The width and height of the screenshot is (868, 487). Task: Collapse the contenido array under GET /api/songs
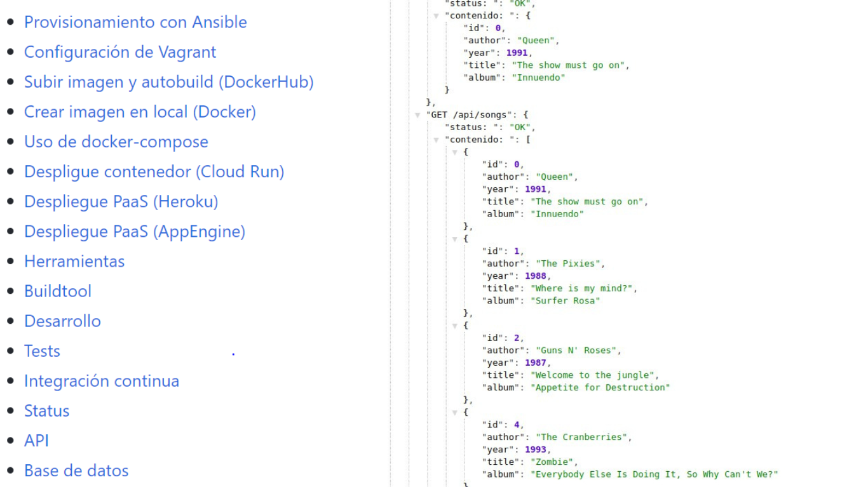click(x=437, y=140)
